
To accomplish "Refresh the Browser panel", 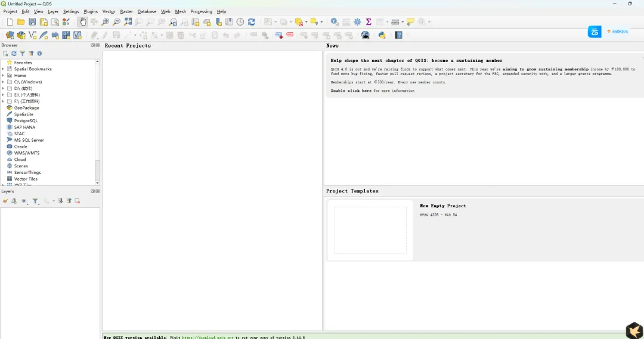I will 14,54.
